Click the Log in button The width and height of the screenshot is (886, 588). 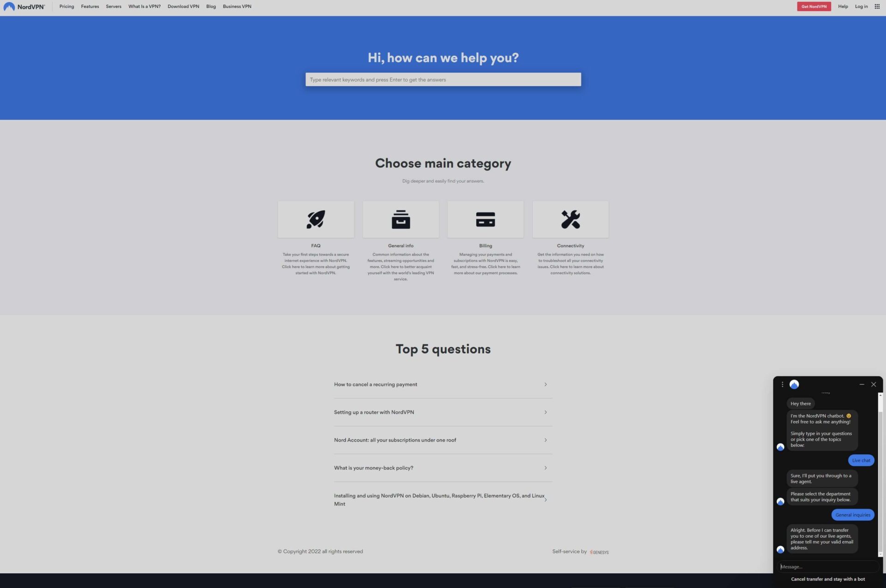tap(862, 6)
